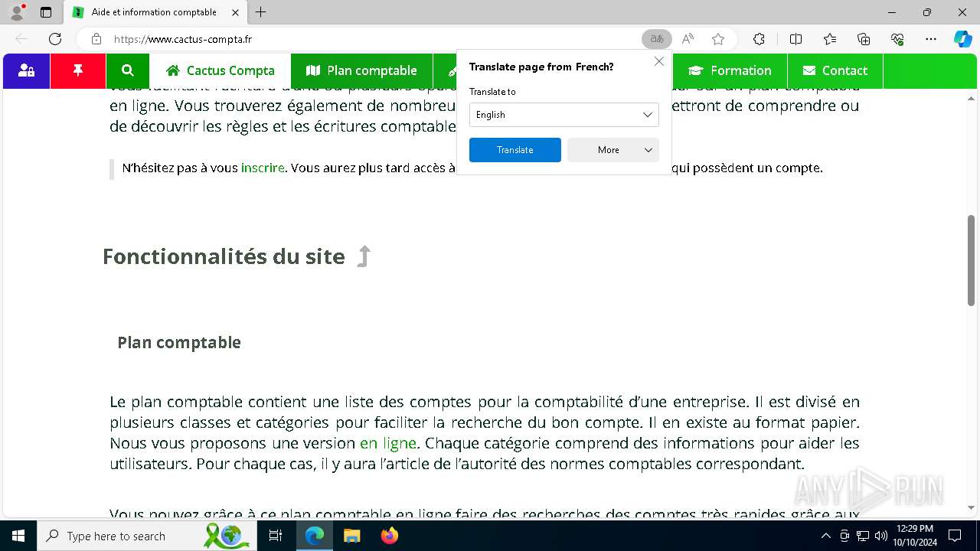Screen dimensions: 980x551
Task: Expand the Translate to language dropdown
Action: point(564,115)
